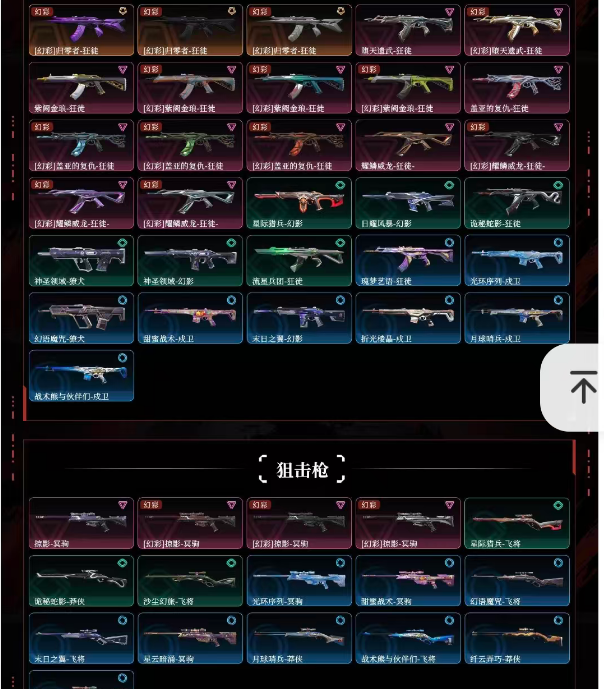
Task: Open the 折光棱晶-戍卫 skin card
Action: point(408,318)
